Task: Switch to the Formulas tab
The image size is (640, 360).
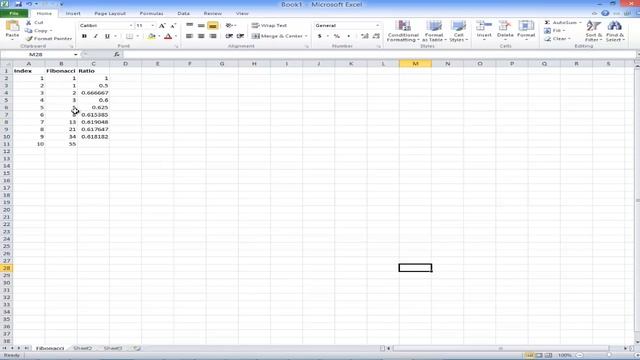Action: [151, 13]
